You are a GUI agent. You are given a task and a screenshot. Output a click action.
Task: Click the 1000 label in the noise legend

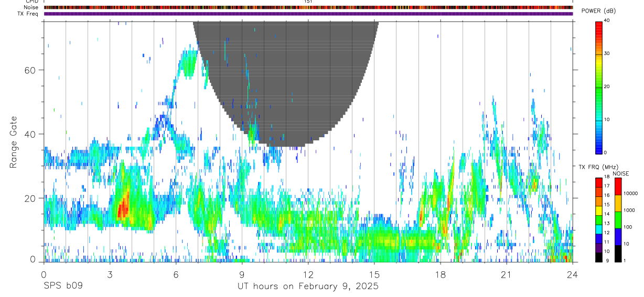tap(629, 211)
